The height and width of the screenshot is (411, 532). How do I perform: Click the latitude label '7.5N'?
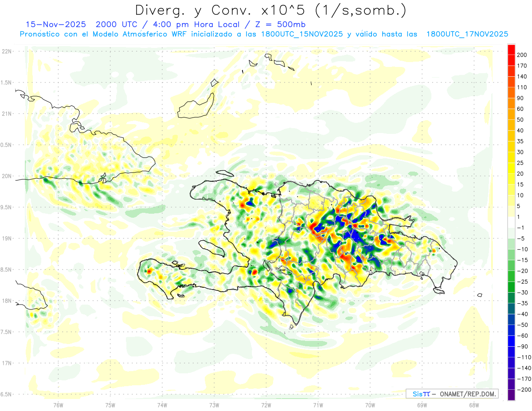(x=6, y=332)
